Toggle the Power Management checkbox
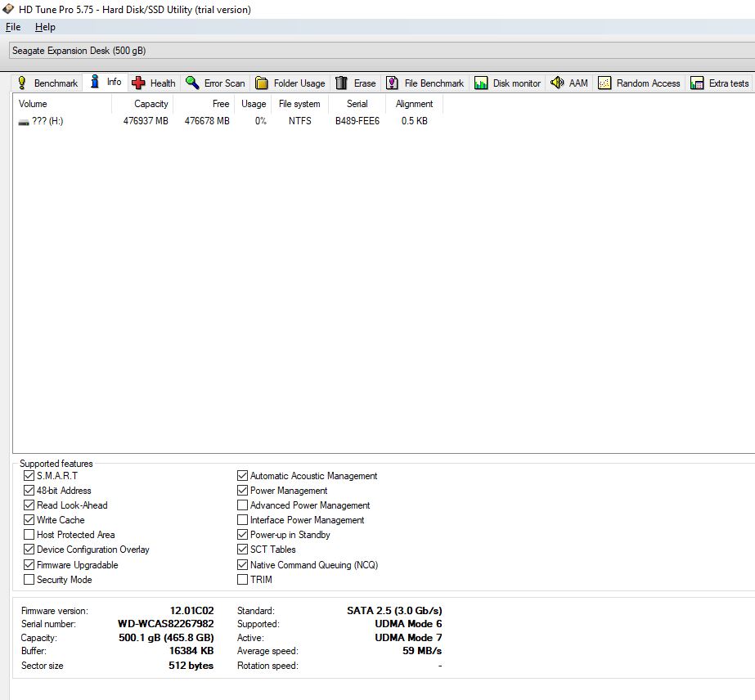This screenshot has width=755, height=700. click(243, 491)
